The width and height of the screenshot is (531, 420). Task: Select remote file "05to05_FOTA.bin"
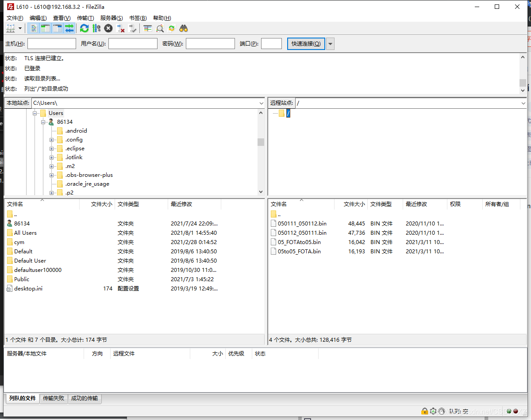(299, 252)
